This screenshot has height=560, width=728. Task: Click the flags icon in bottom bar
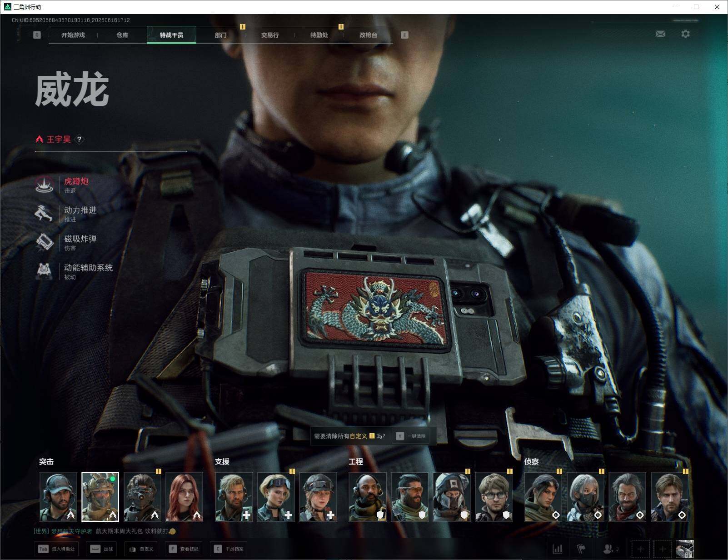tap(581, 549)
